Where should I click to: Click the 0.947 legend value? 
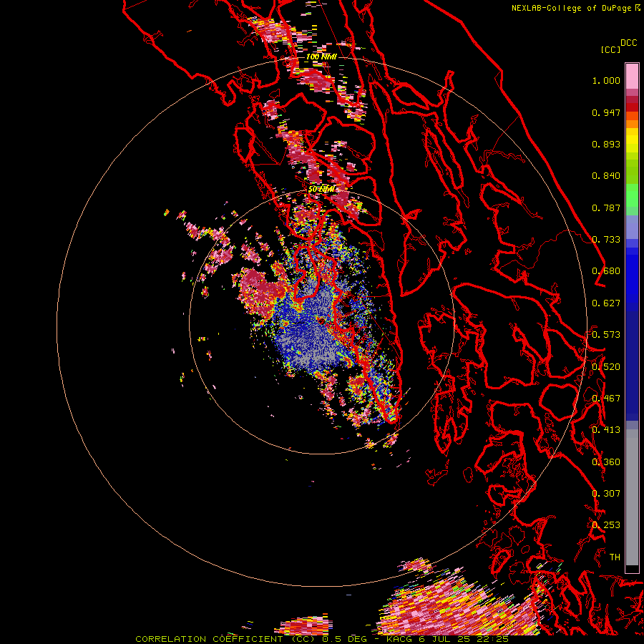606,112
